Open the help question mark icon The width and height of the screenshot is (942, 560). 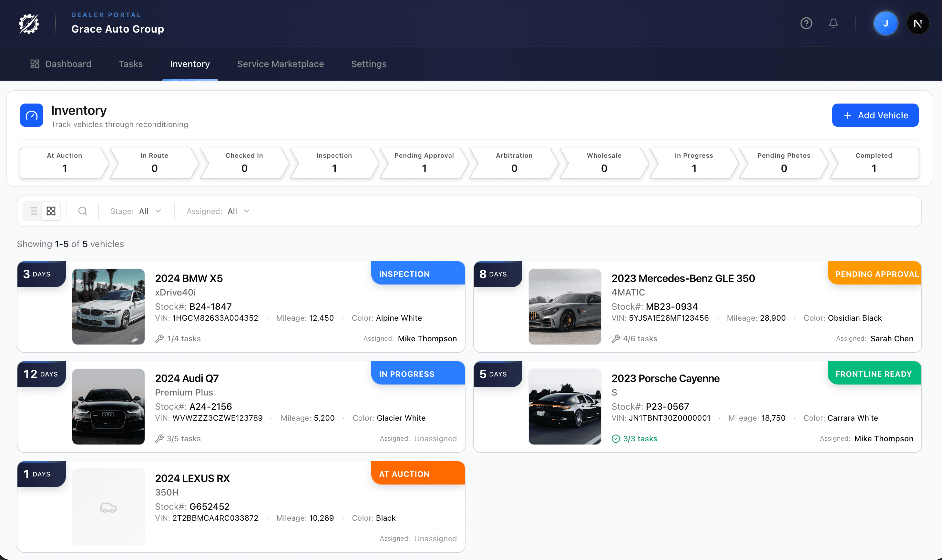tap(806, 24)
